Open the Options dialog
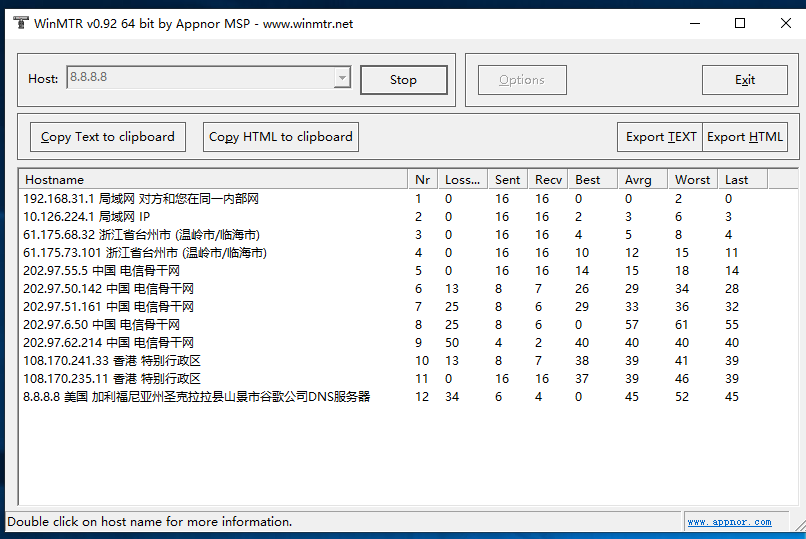This screenshot has width=806, height=539. tap(522, 80)
